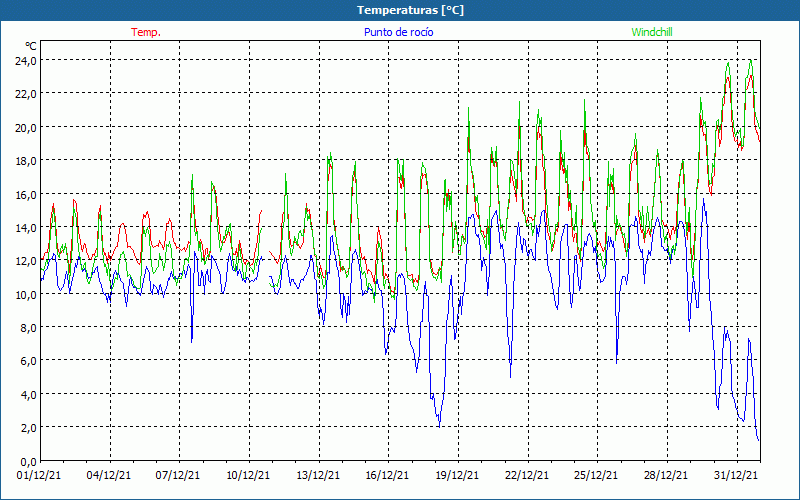Click the 07/12/21 date label
This screenshot has height=500, width=800.
coord(178,475)
